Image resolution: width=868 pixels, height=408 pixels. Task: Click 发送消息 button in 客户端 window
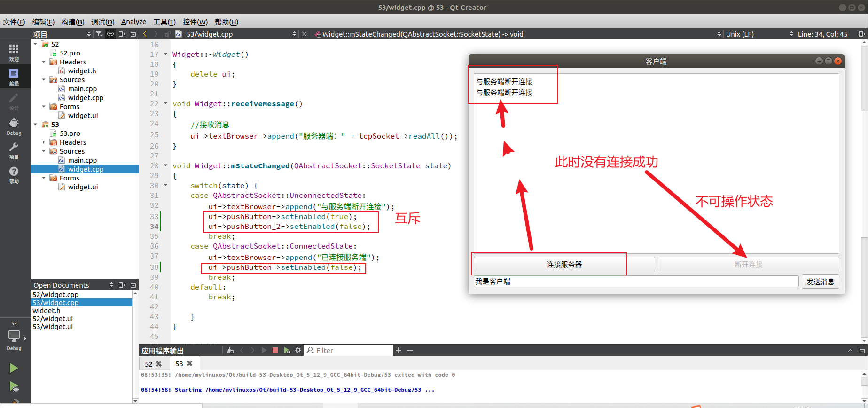820,282
